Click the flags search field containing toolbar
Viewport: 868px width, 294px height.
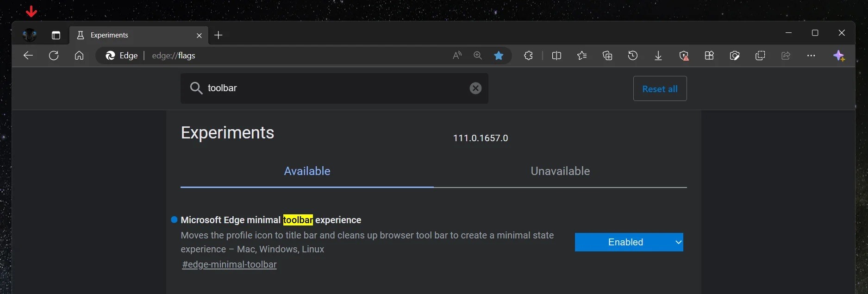334,88
